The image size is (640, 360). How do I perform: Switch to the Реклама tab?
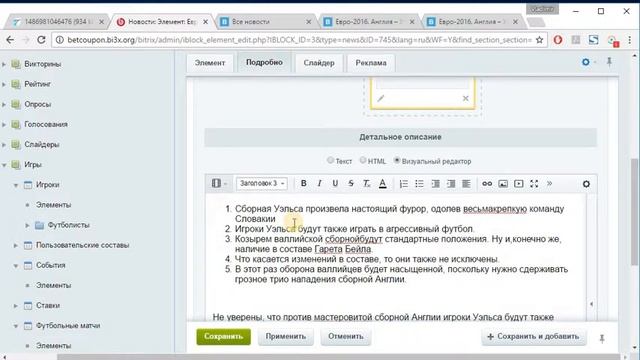tap(371, 63)
